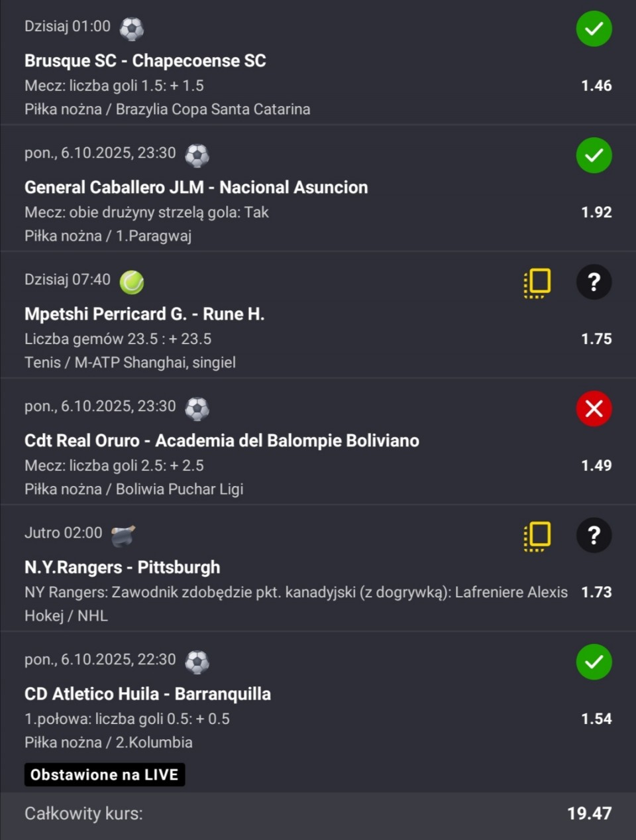Click the Obstawione na LIVE badge
Screen dimensions: 636x840
(x=105, y=775)
